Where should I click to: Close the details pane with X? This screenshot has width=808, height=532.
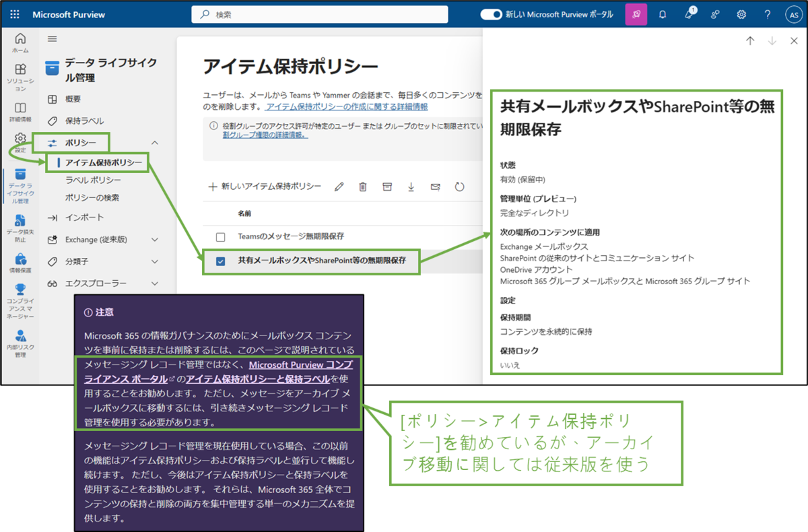tap(794, 41)
